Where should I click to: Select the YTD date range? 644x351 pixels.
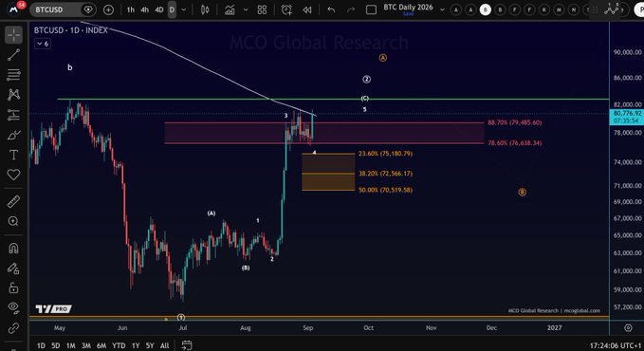point(119,345)
